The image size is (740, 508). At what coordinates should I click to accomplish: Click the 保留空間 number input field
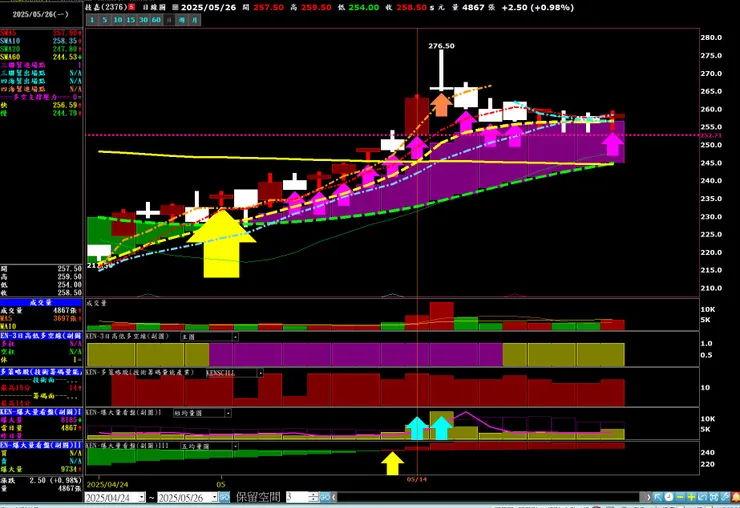pos(297,497)
